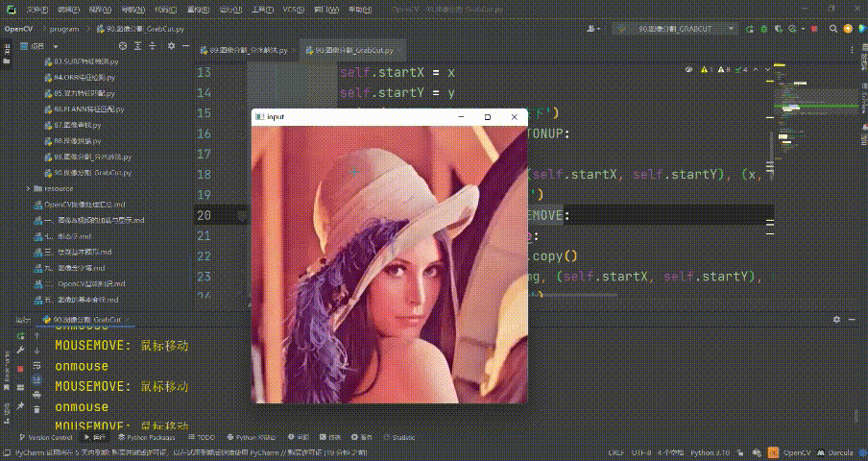
Task: Click the yellow warning count indicator
Action: coord(707,70)
